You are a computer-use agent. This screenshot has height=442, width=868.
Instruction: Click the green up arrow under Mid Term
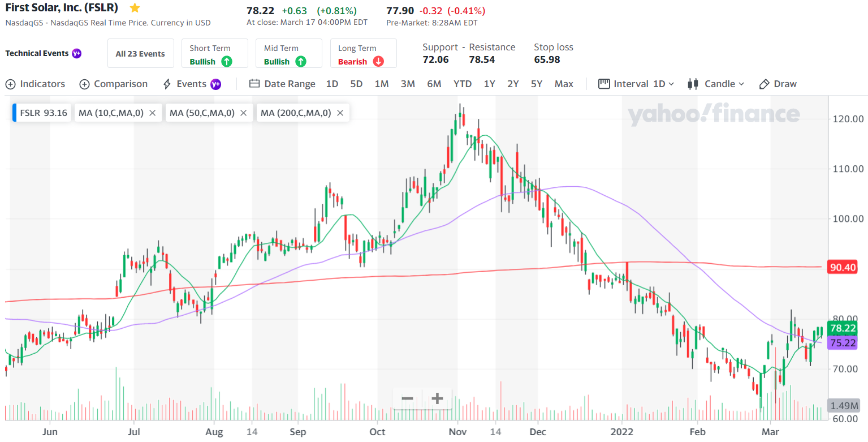click(301, 62)
